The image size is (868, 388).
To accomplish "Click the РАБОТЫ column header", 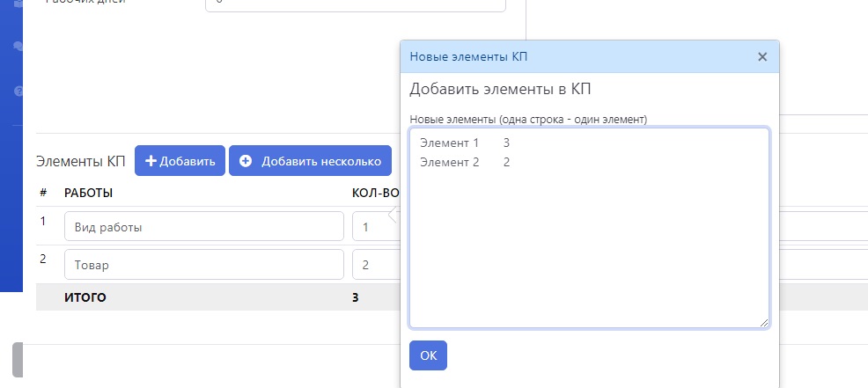I will [89, 192].
